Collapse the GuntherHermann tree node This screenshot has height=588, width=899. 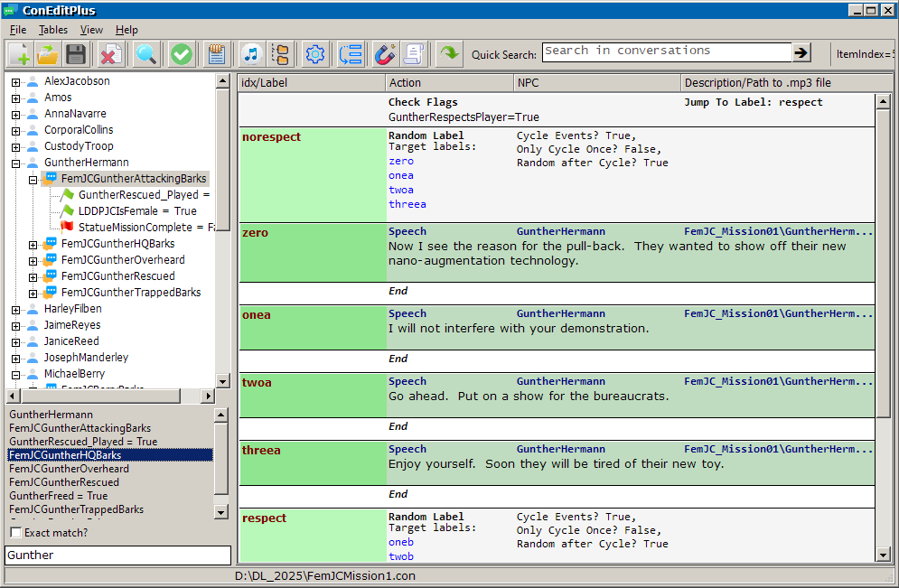(16, 163)
